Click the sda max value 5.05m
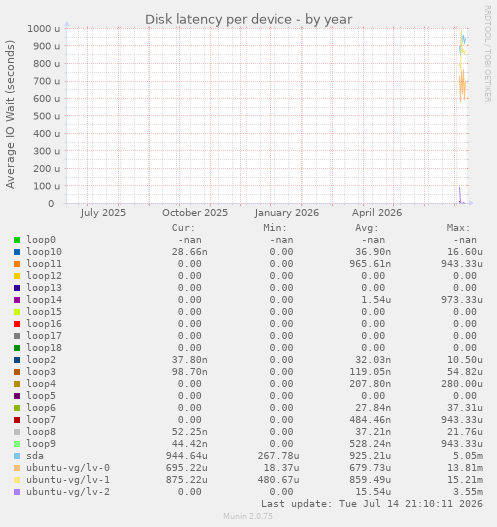Image resolution: width=497 pixels, height=527 pixels. click(468, 456)
